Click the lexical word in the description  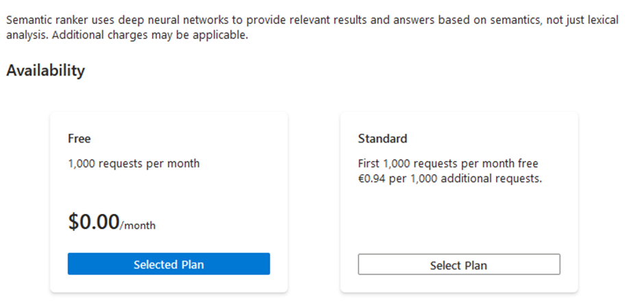pyautogui.click(x=600, y=21)
